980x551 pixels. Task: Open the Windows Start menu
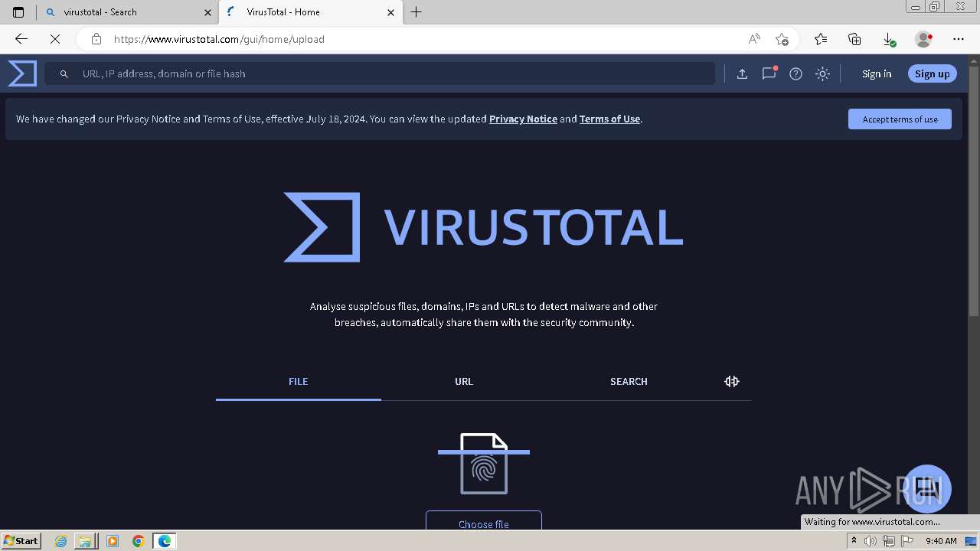pos(21,540)
